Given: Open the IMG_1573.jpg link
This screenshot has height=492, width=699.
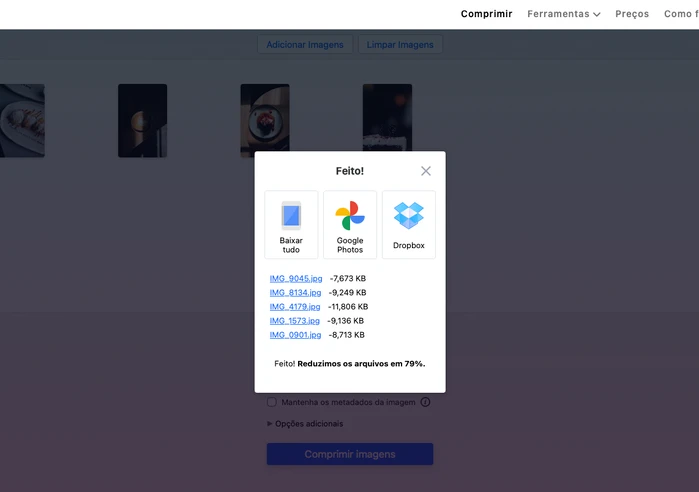Looking at the screenshot, I should pyautogui.click(x=295, y=321).
